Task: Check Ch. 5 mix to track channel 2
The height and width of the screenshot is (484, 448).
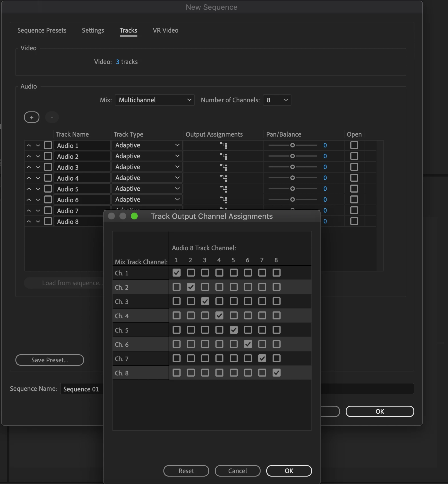Action: (191, 330)
